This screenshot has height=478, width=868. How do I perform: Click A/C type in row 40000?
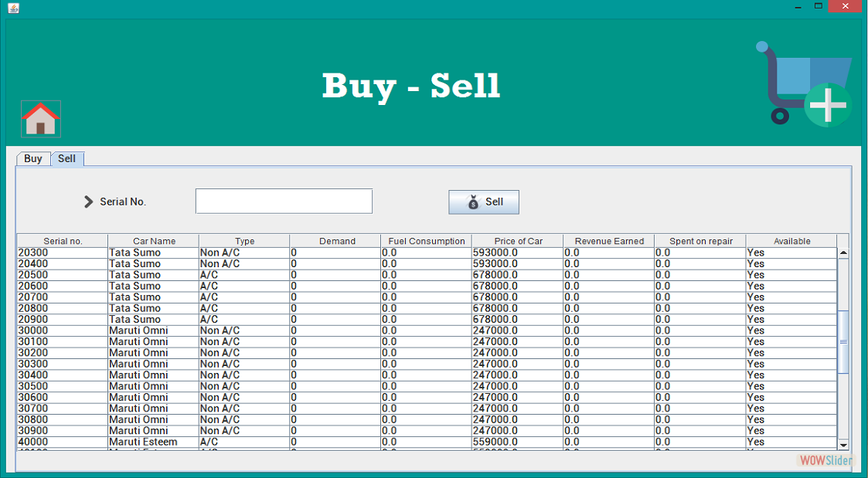point(245,442)
